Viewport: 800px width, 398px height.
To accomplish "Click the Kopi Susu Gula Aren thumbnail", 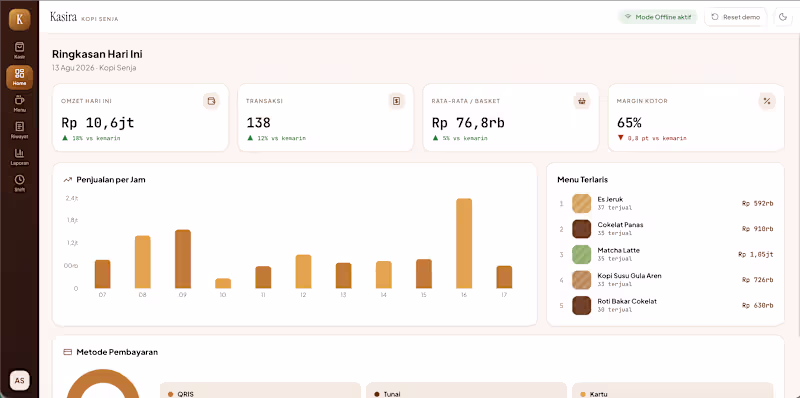I will pyautogui.click(x=582, y=280).
